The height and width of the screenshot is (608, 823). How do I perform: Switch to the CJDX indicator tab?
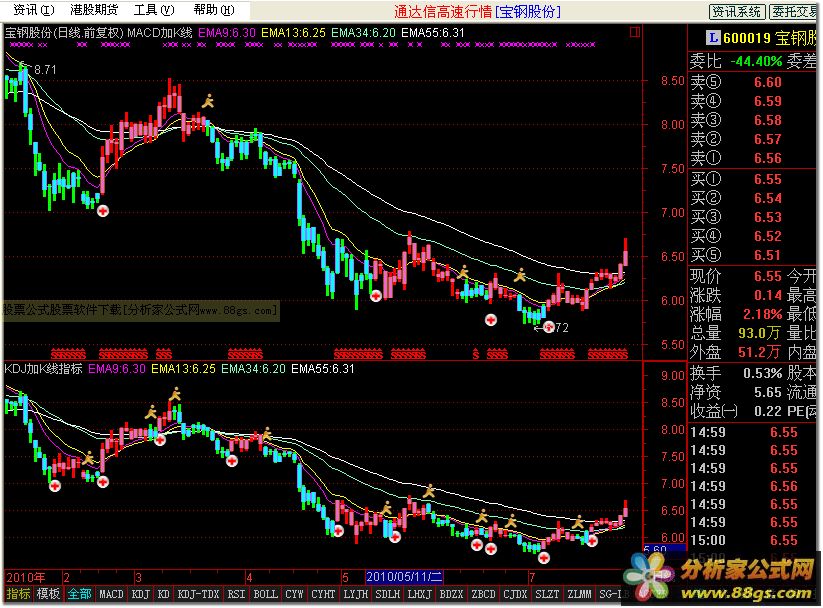(x=515, y=594)
